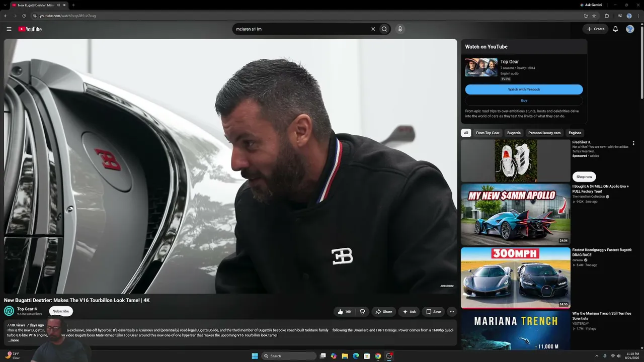
Task: Open options for the Freehiker 3 ad
Action: point(633,143)
